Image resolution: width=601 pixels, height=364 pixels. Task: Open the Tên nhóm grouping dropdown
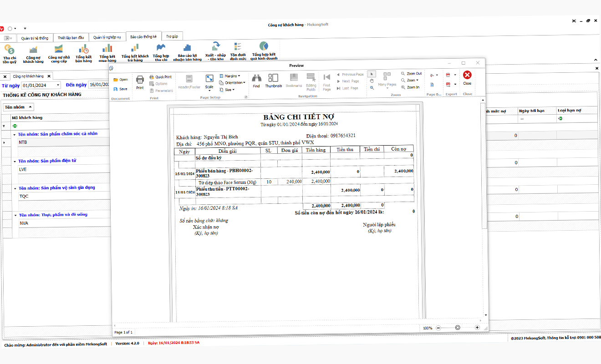[19, 107]
